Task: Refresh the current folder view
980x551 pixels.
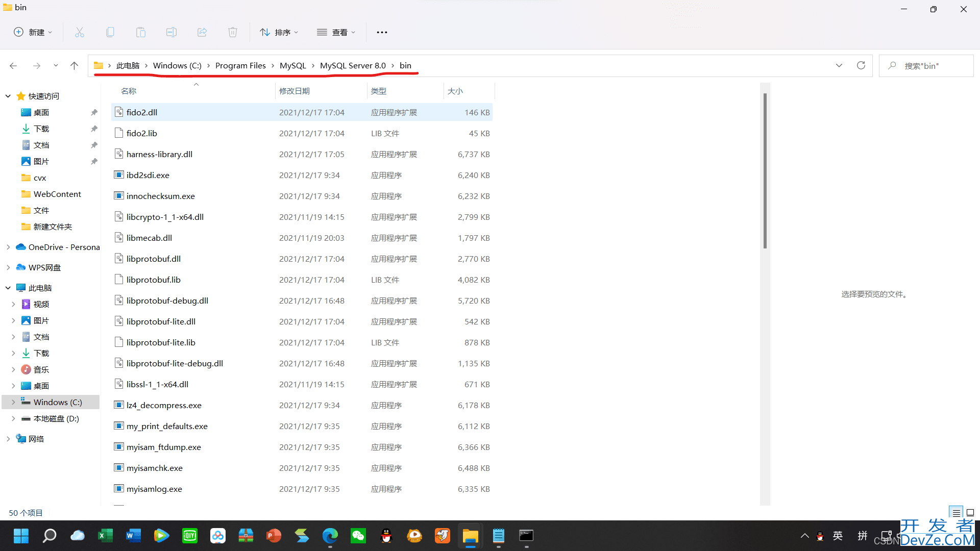Action: [861, 66]
